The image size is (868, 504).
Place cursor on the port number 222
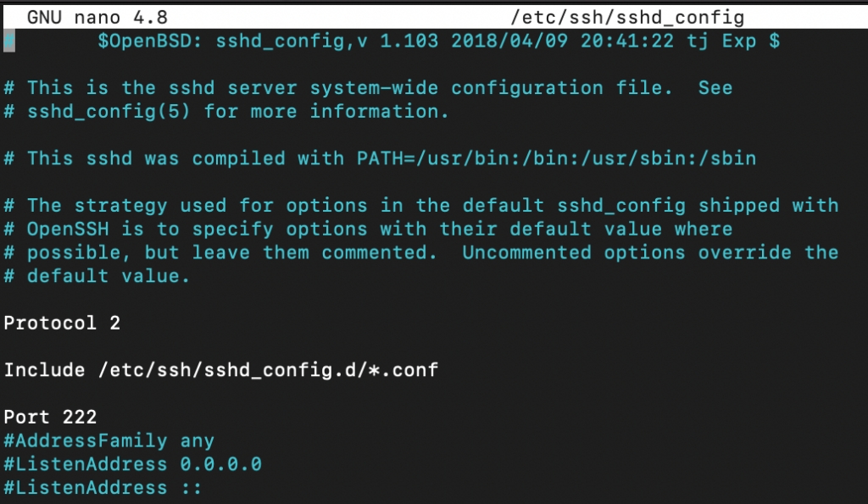[x=80, y=417]
